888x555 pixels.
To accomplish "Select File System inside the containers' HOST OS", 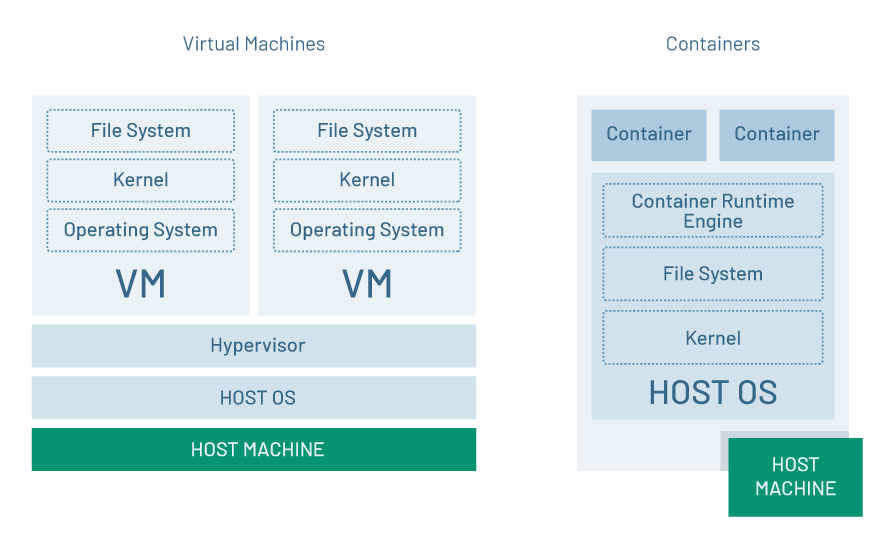I will pos(712,274).
